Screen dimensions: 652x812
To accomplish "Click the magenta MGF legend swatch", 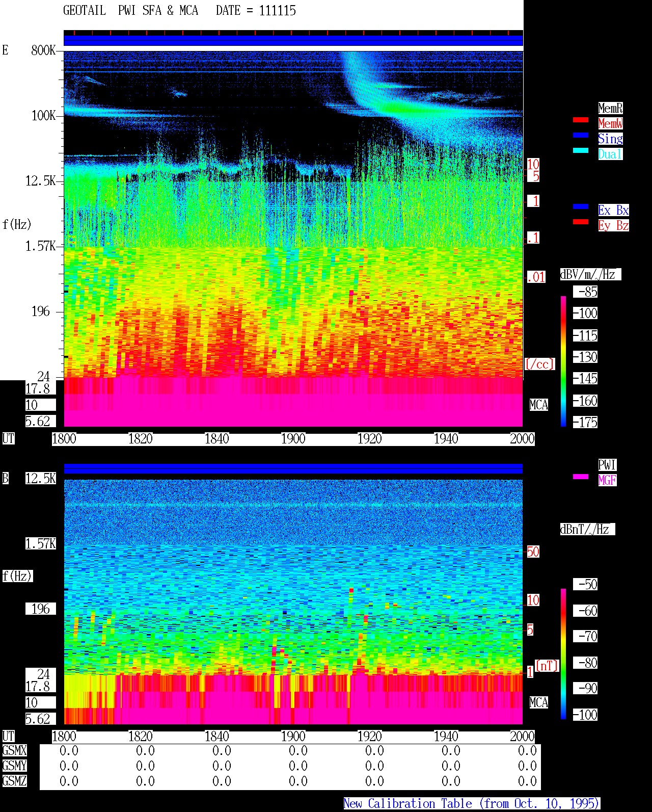I will 581,477.
